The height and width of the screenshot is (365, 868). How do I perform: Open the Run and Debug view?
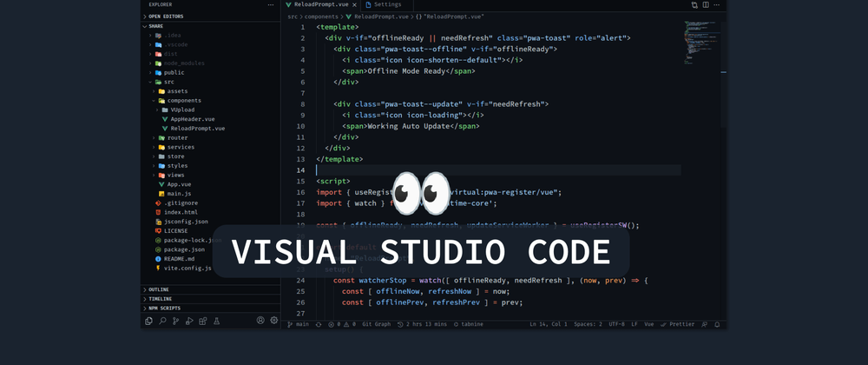pos(188,321)
